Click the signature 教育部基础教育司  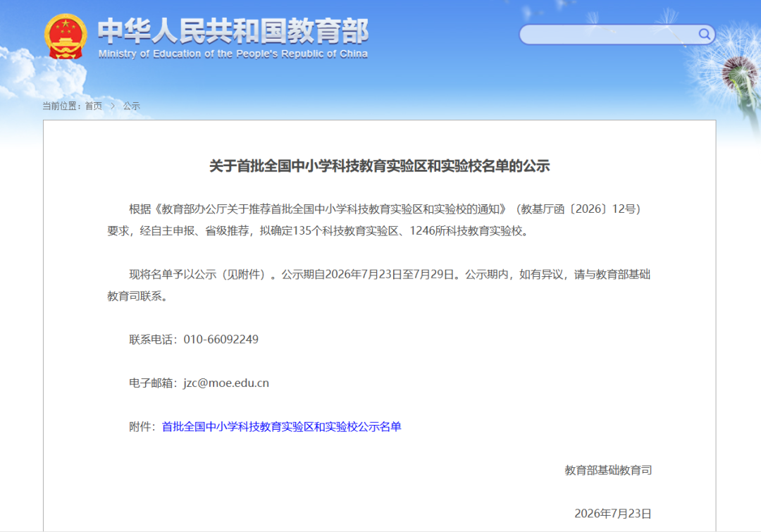click(608, 470)
